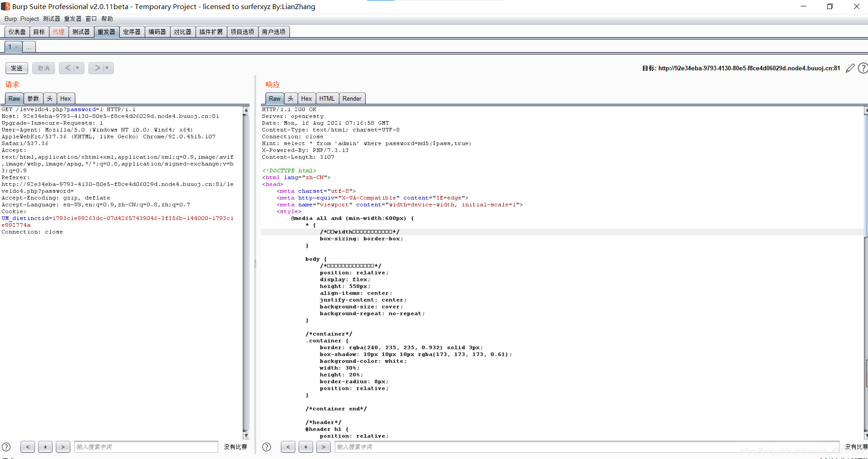Open the 窗口 menu
This screenshot has width=868, height=459.
tap(91, 19)
